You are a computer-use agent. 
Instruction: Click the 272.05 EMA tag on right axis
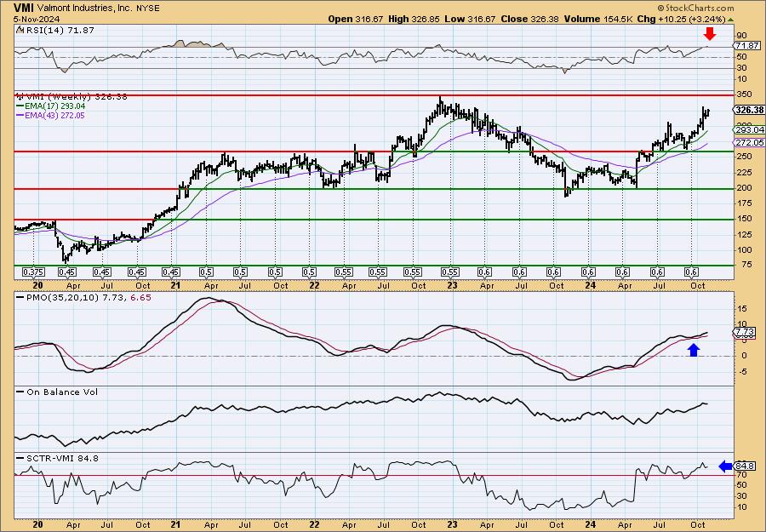tap(749, 142)
